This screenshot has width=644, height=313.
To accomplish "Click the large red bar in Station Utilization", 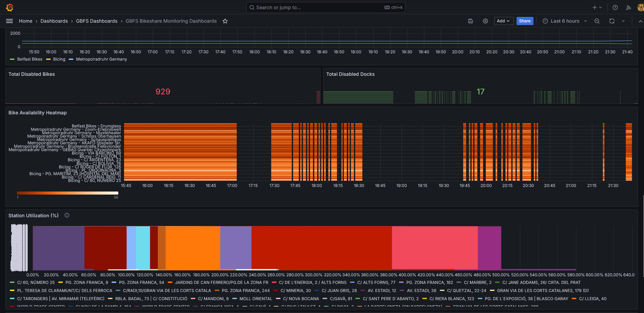I will (321, 248).
